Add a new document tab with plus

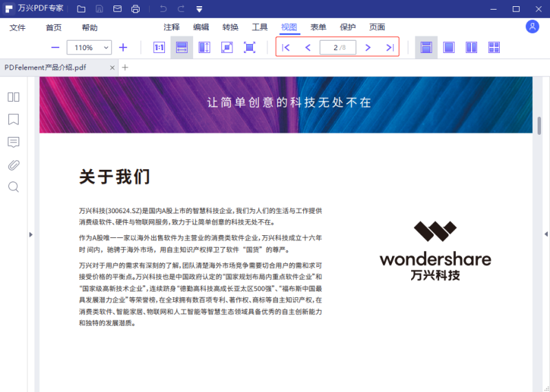(125, 67)
